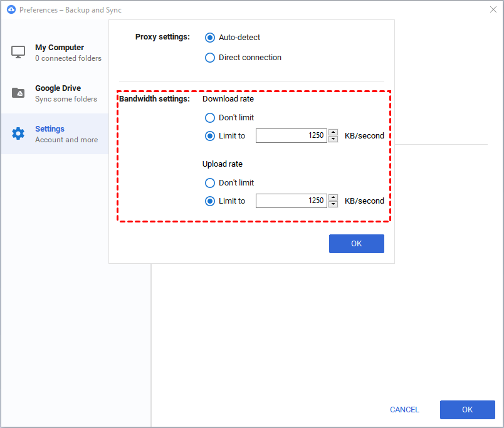Decrease download rate with down arrow
The image size is (504, 428).
point(333,139)
